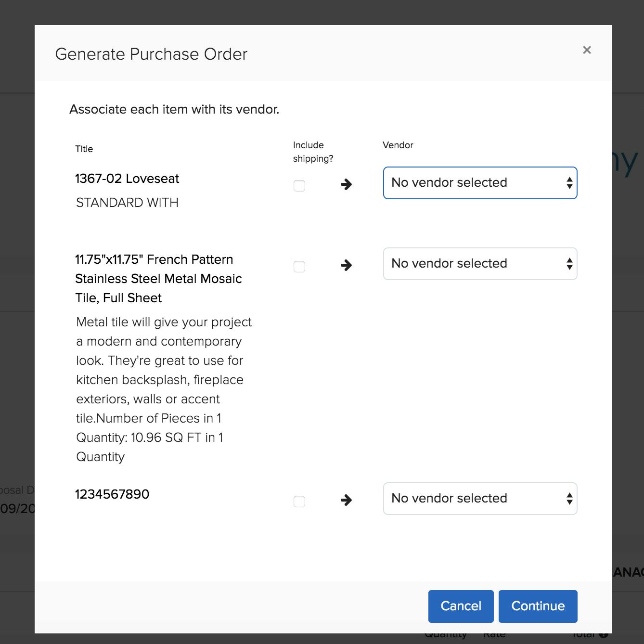
Task: Enable include shipping for the 1367-02 Loveseat
Action: click(299, 186)
